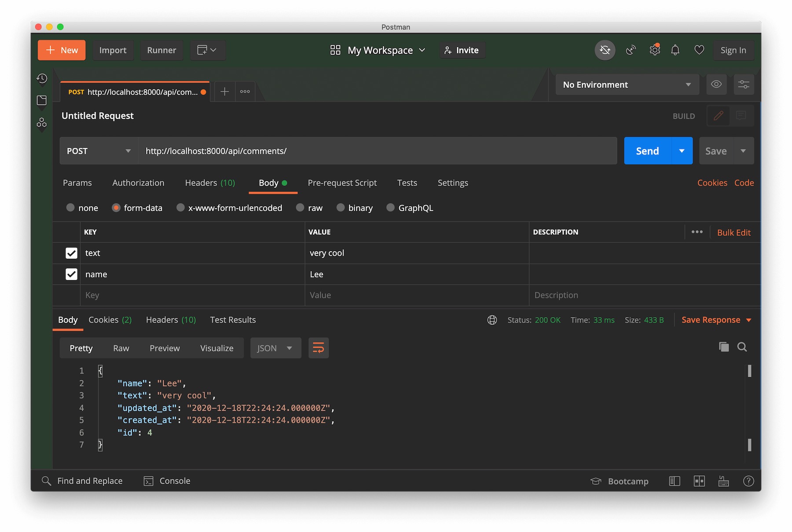792x532 pixels.
Task: Open the Save options arrow
Action: point(743,151)
